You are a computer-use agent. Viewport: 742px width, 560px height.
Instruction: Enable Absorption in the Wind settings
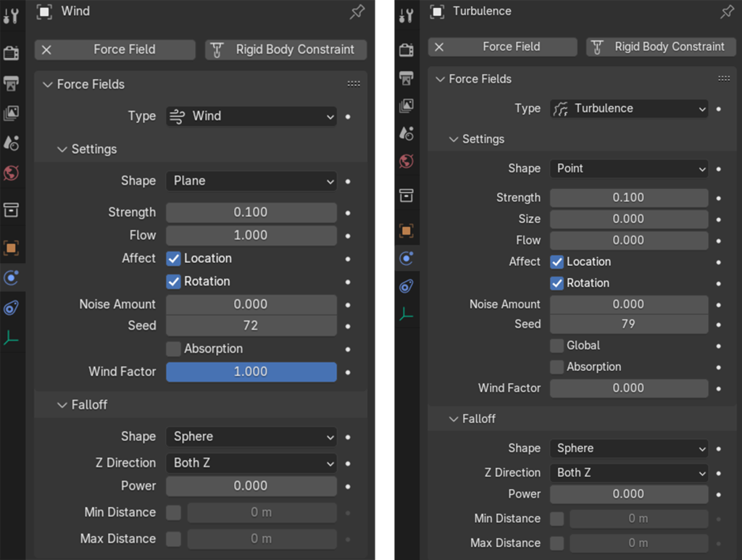[x=173, y=348]
